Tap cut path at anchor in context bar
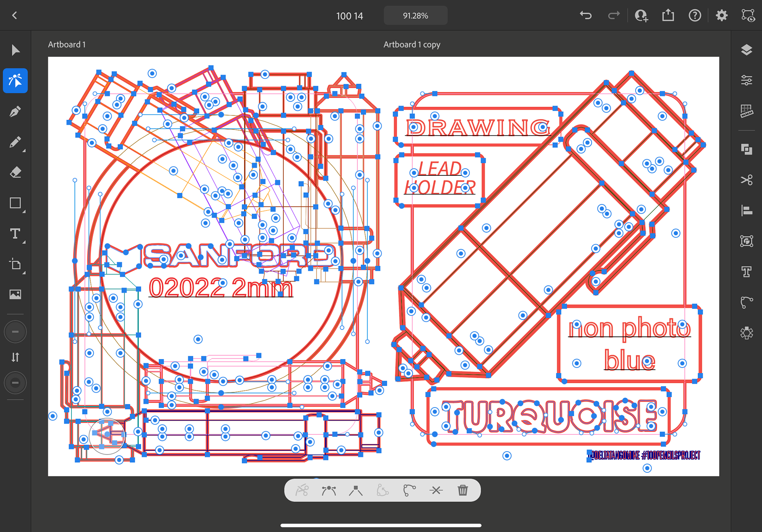Viewport: 762px width, 532px height. click(x=302, y=490)
